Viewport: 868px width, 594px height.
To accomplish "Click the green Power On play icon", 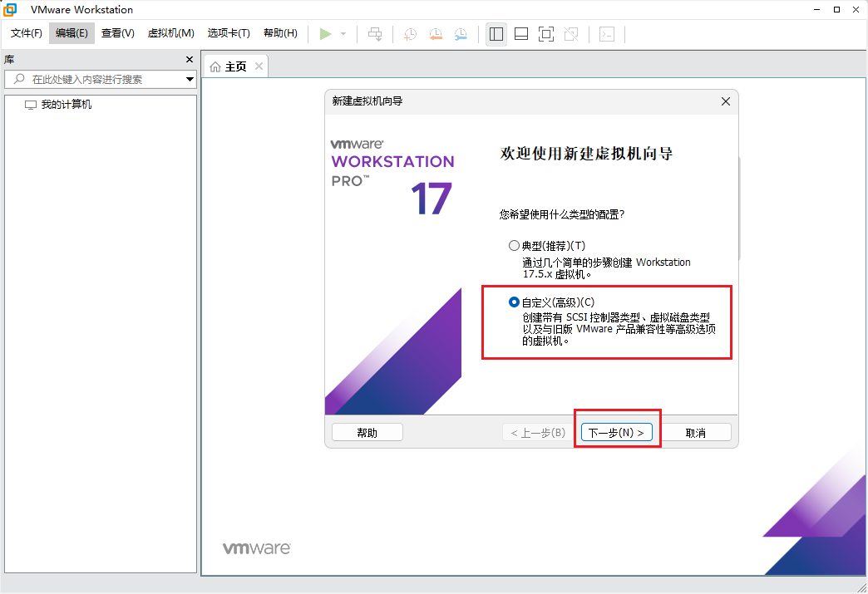I will pyautogui.click(x=326, y=34).
